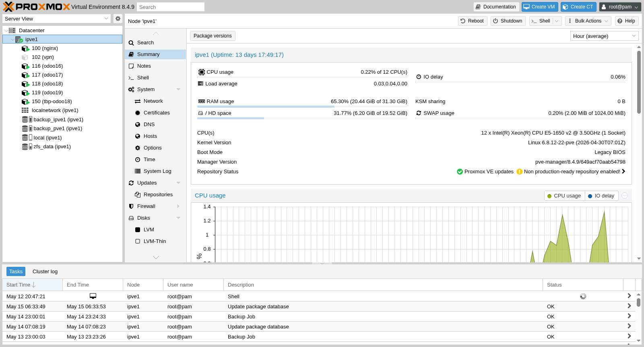Click the ipve1 node icon

coord(19,39)
